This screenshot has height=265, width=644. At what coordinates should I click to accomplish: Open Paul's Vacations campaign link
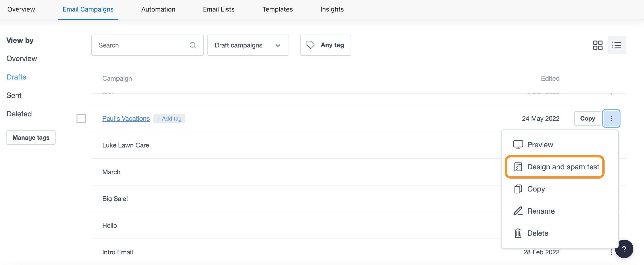[126, 118]
